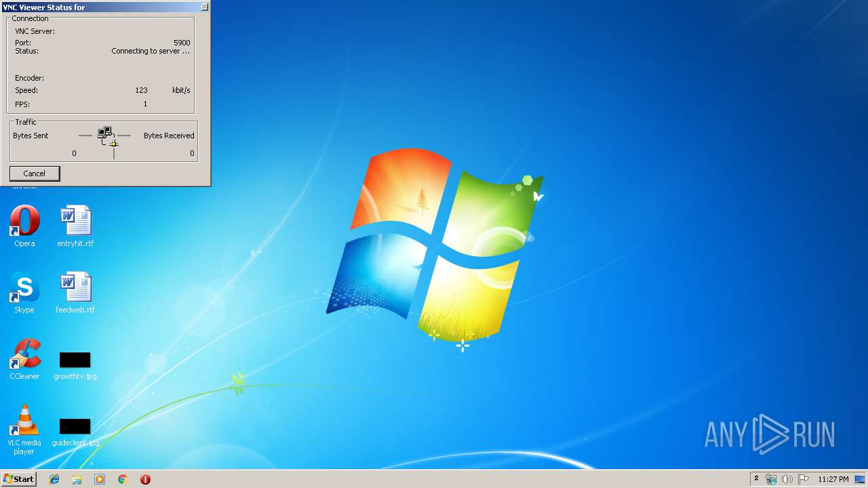The width and height of the screenshot is (868, 488).
Task: Open the Action Center flag icon
Action: (804, 479)
